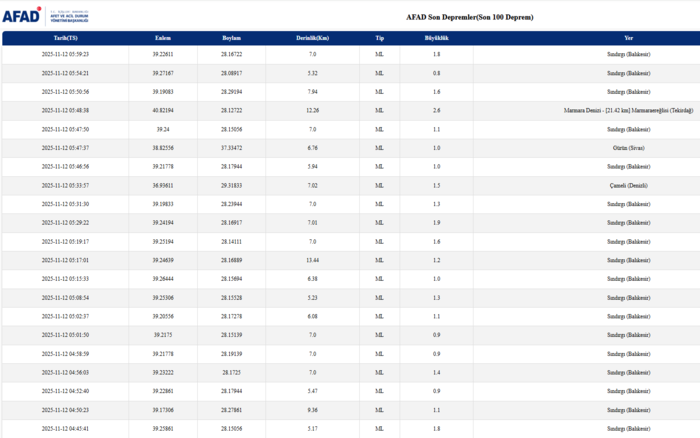Screen dimensions: 700x438
Task: Select the 37.33472 longitude value
Action: coord(231,148)
